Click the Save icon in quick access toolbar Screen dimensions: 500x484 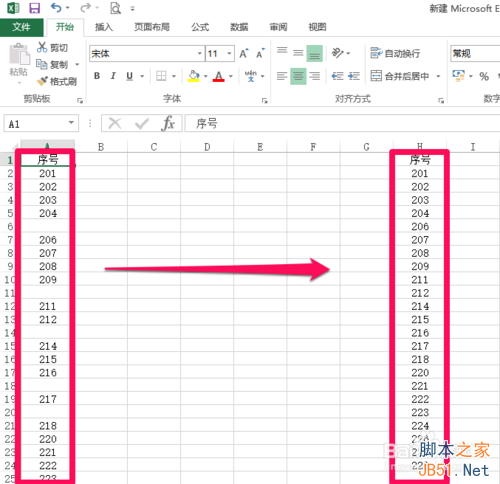[x=34, y=8]
